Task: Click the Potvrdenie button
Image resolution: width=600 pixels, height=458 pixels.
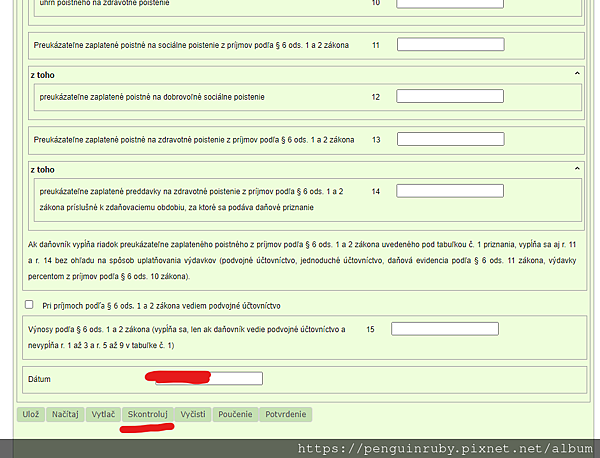Action: [285, 414]
